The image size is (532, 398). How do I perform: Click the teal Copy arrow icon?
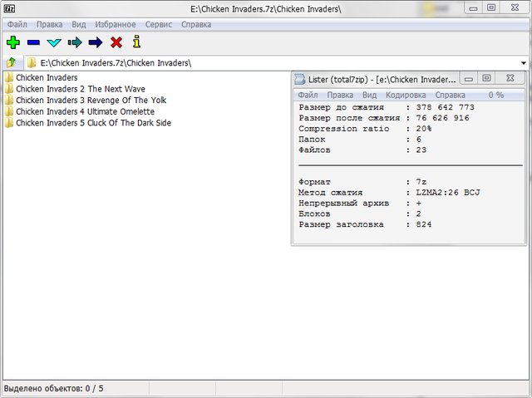click(75, 42)
